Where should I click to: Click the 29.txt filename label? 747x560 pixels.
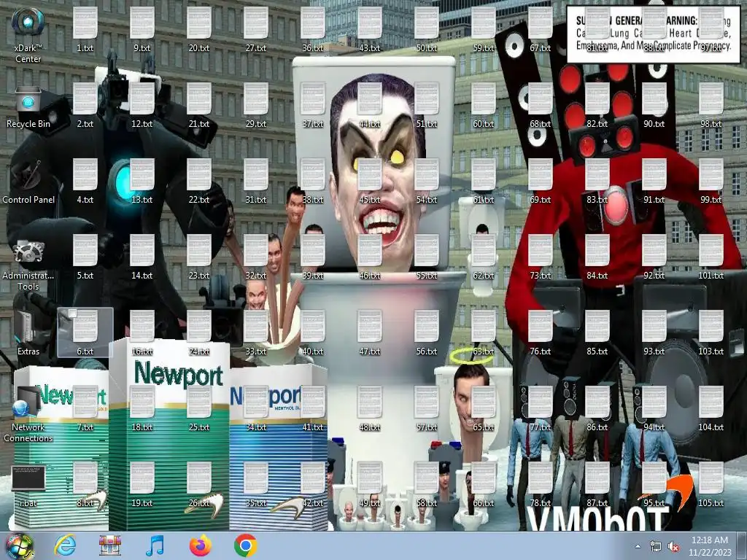coord(256,124)
